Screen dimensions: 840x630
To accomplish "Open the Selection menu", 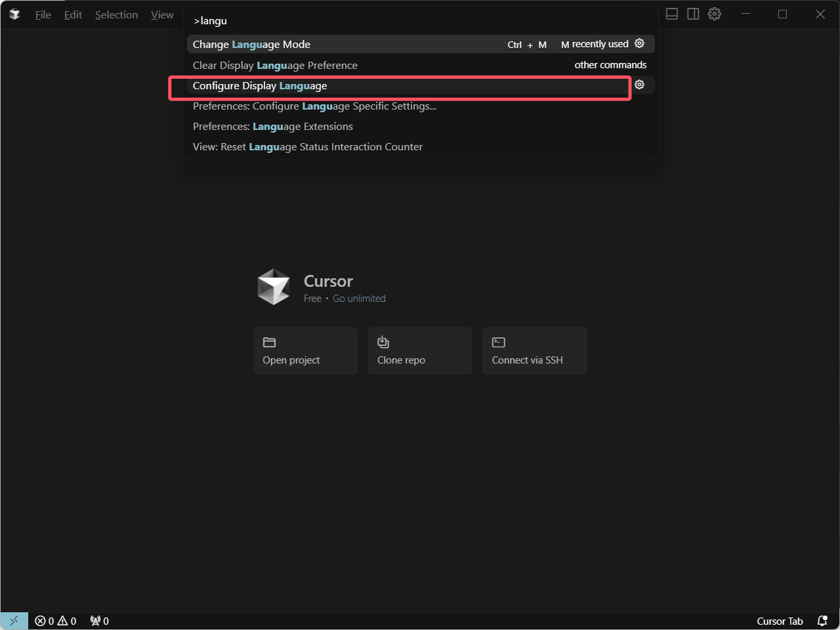I will click(x=116, y=14).
